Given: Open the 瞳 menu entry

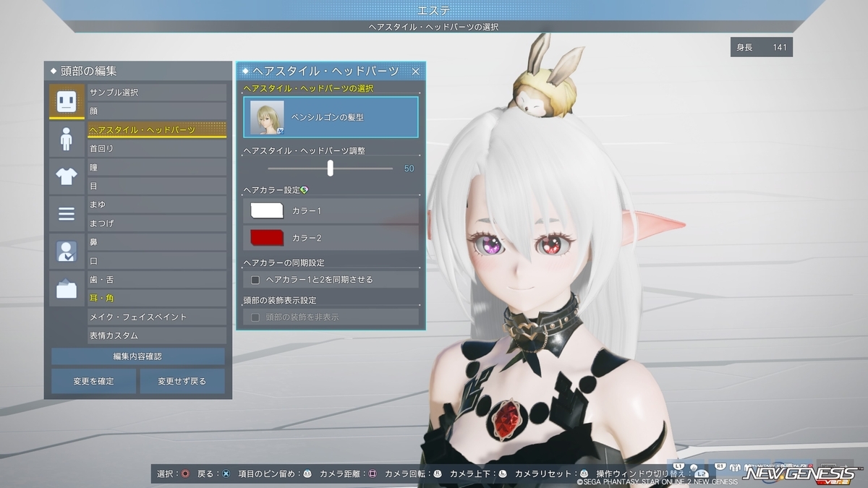Looking at the screenshot, I should (x=157, y=167).
